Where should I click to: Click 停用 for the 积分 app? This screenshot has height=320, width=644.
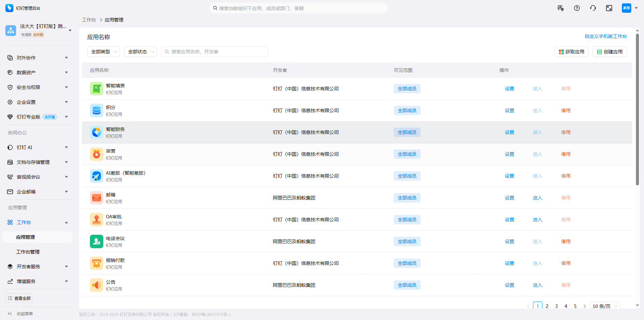pos(566,110)
